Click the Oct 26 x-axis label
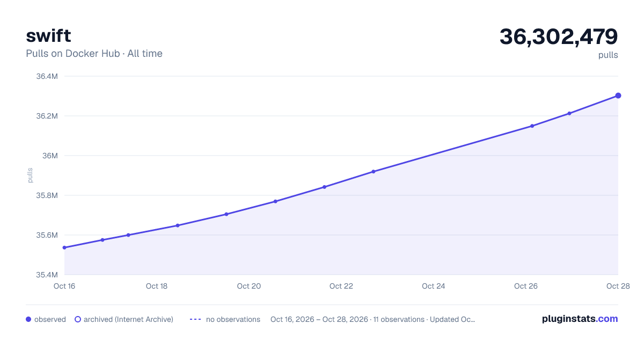 point(526,286)
